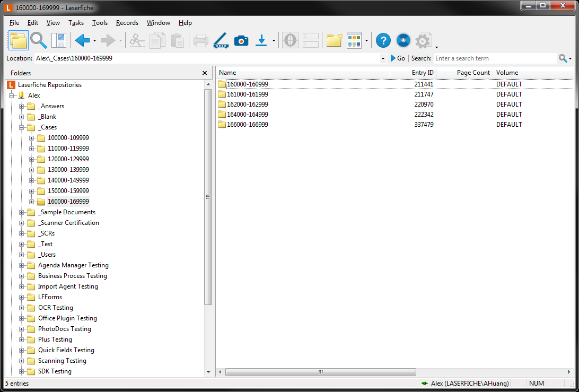Click the column view grid icon
Screen dimensions: 579x392
354,40
